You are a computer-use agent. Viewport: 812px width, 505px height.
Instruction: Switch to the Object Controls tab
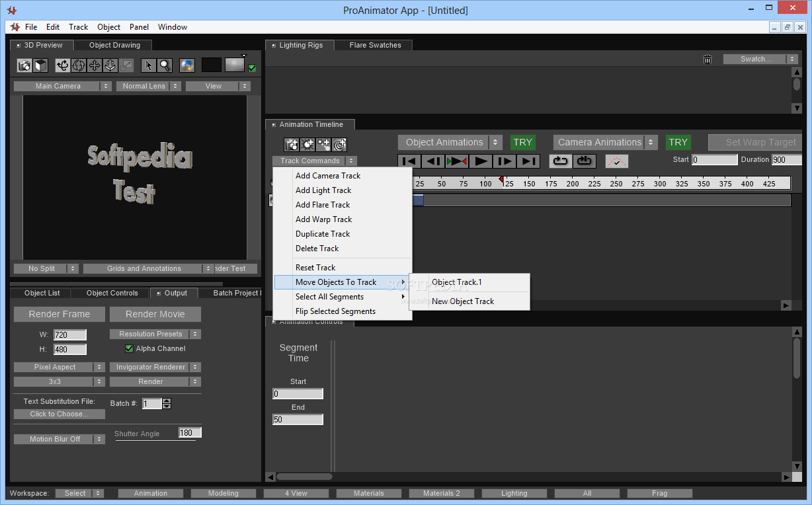point(112,293)
